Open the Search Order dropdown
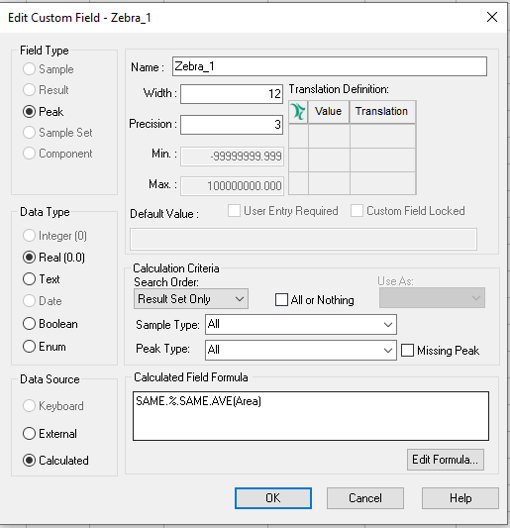510x528 pixels. [191, 299]
